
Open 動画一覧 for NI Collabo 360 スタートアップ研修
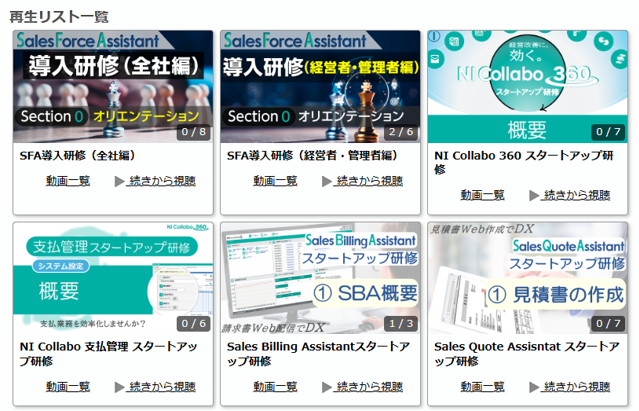click(483, 195)
